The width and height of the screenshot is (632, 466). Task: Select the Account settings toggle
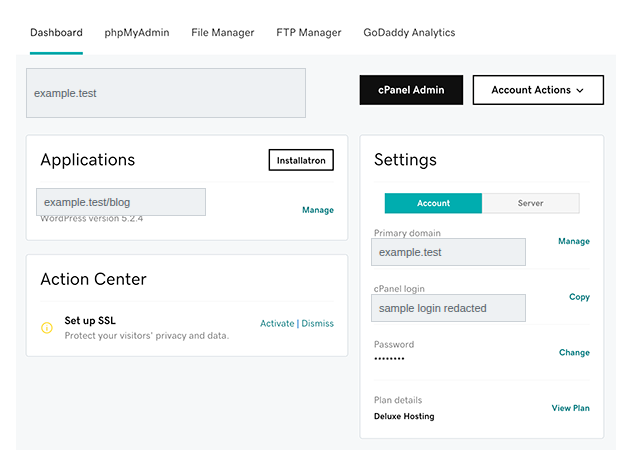(x=433, y=203)
